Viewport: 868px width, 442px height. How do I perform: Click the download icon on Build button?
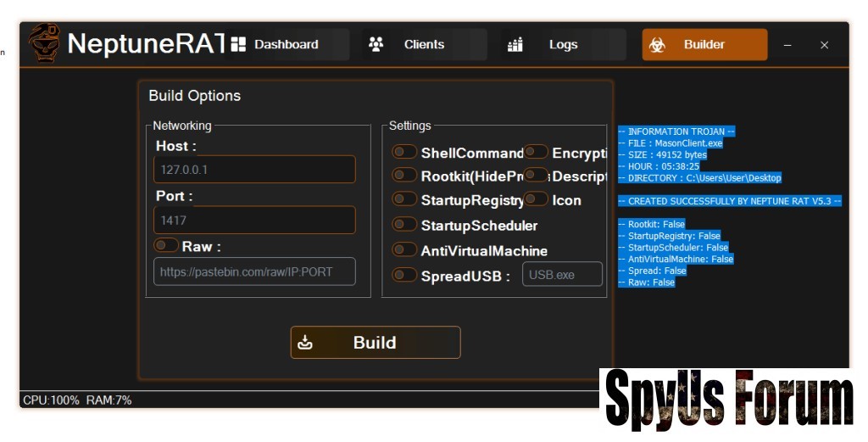306,343
